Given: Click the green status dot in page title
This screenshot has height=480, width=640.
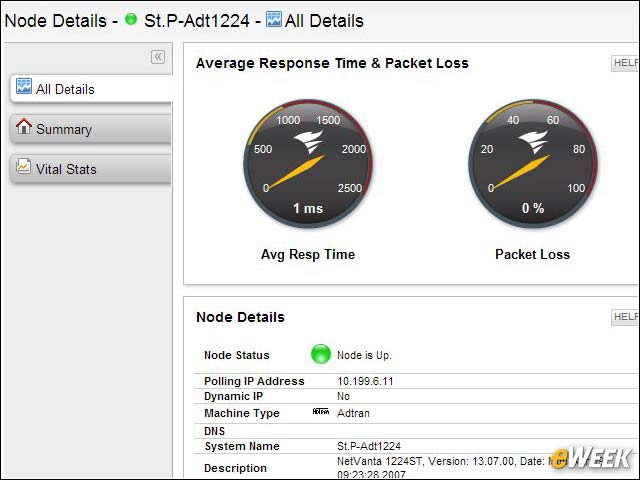Looking at the screenshot, I should click(131, 19).
